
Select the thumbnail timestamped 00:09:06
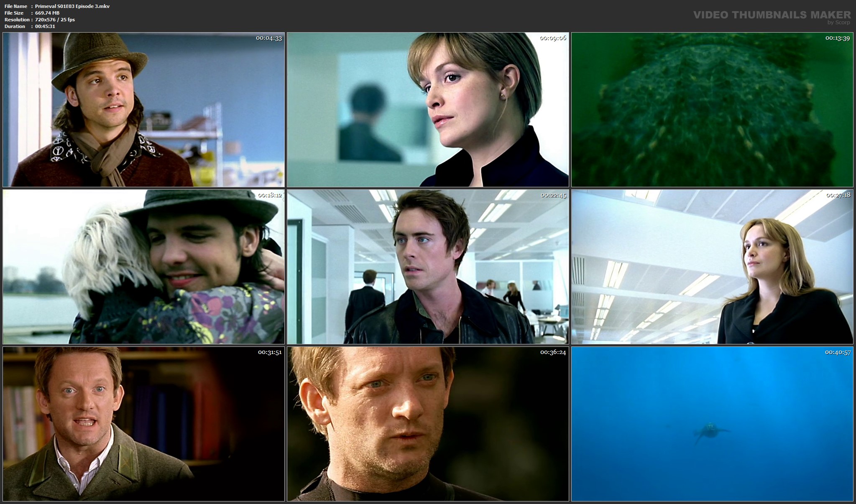(427, 109)
